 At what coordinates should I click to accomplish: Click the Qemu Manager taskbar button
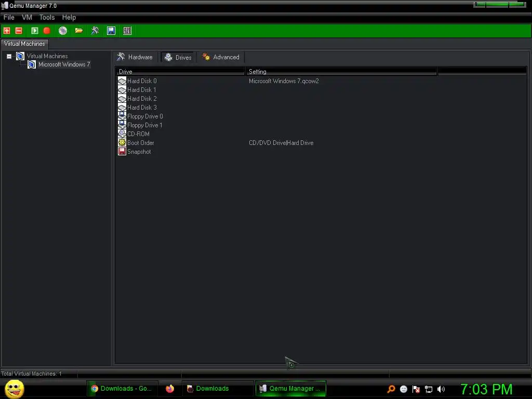pyautogui.click(x=290, y=389)
